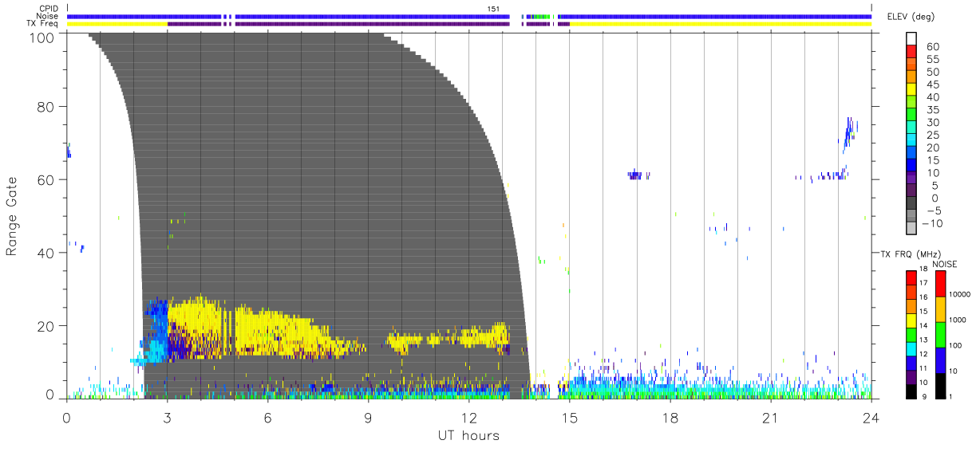Click the 11 label on TX FRQ scale
Screen dimensions: 980x452
click(925, 367)
